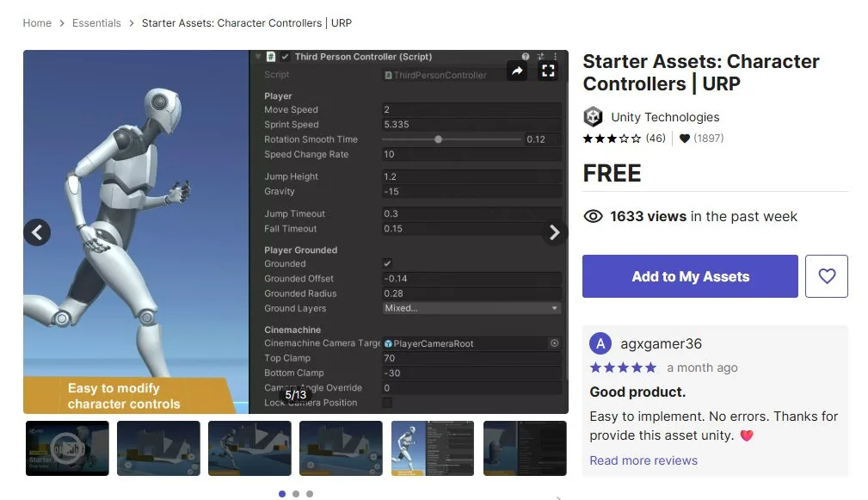Viewport: 868px width, 500px height.
Task: Click the heart wishlist button
Action: [x=827, y=276]
